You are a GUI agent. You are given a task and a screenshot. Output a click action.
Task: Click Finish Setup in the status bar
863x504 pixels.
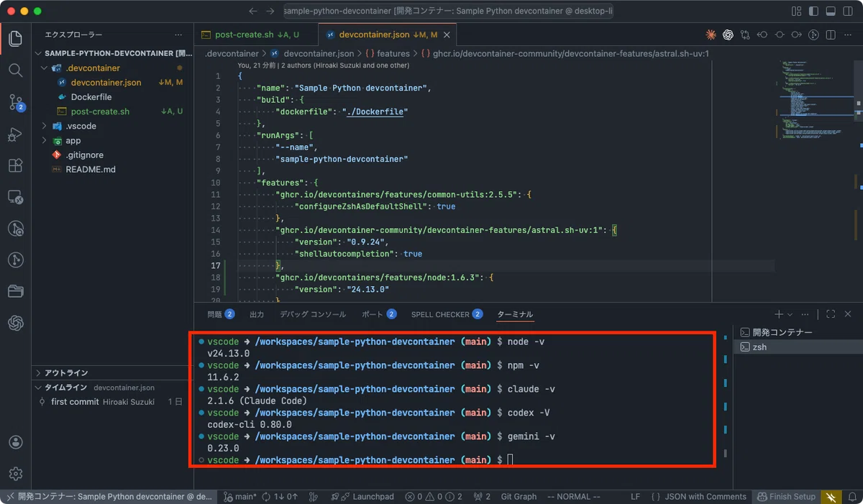pyautogui.click(x=786, y=497)
